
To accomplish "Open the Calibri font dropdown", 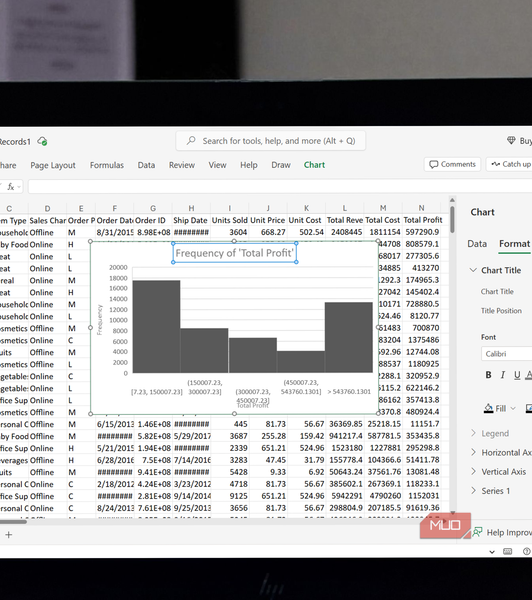I will [506, 354].
